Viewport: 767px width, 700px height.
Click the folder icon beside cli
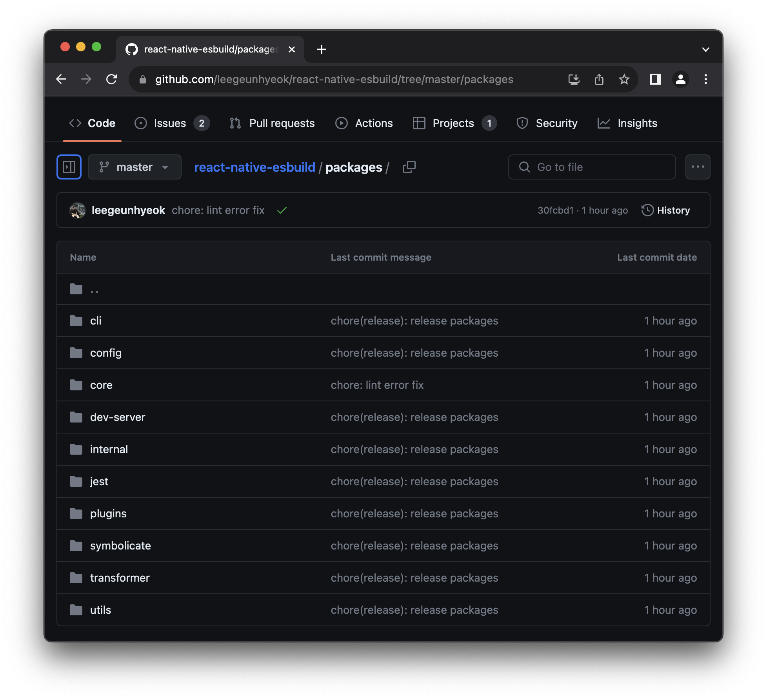(76, 321)
